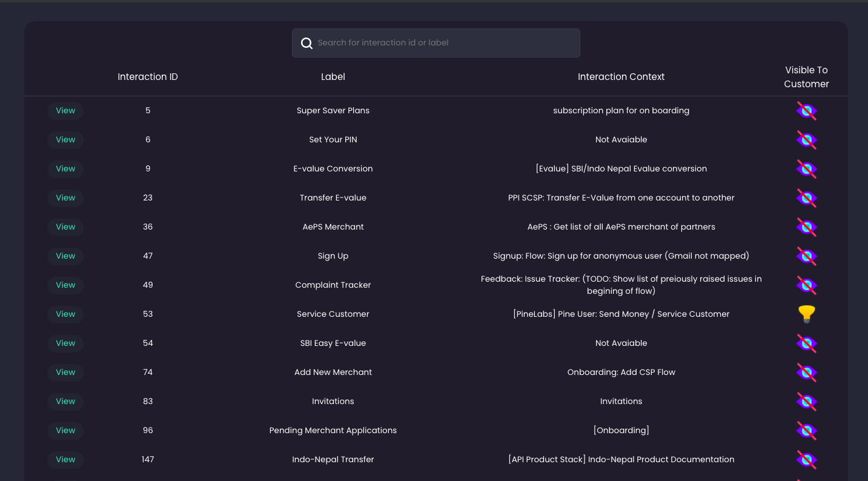This screenshot has width=868, height=481.
Task: Open View for Transfer E-value
Action: click(65, 198)
